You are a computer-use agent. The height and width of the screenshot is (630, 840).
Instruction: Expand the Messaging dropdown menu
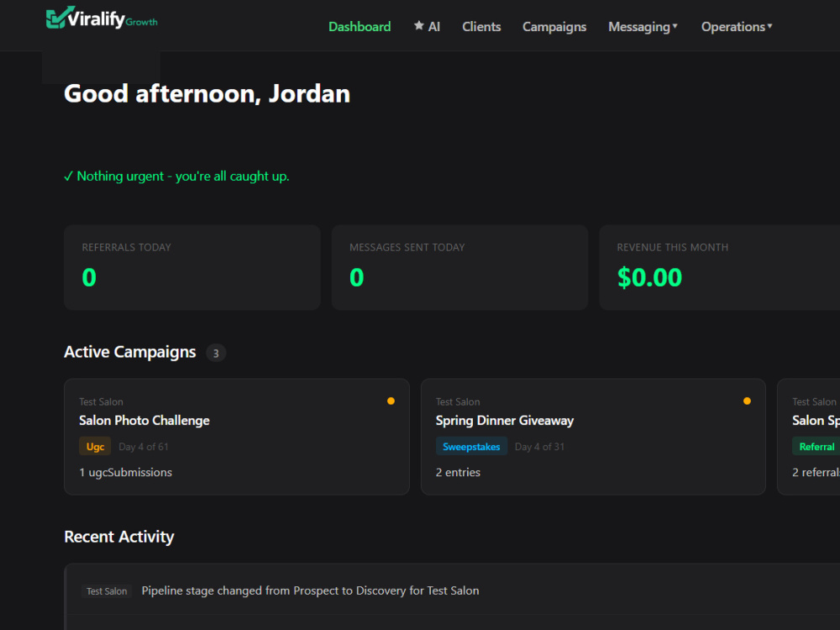pyautogui.click(x=643, y=27)
